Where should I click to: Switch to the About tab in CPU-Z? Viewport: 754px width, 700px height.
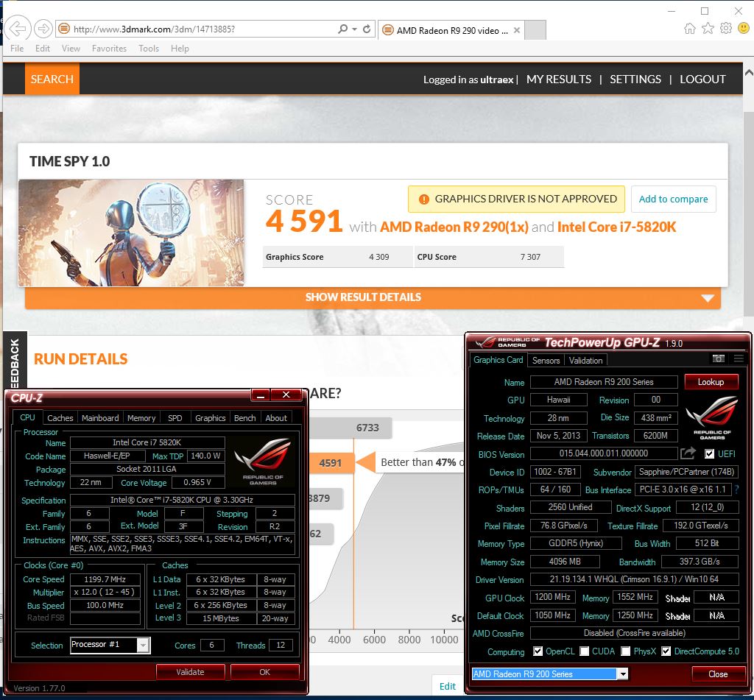point(276,418)
